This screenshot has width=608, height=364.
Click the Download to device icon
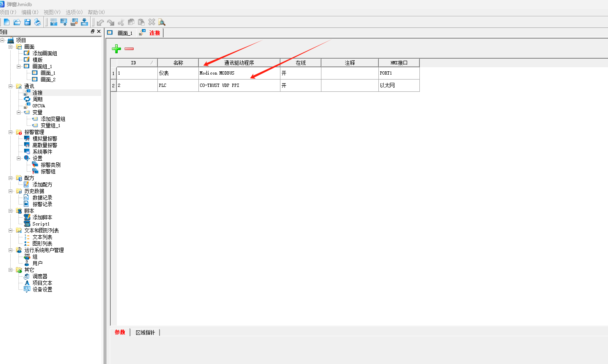pyautogui.click(x=84, y=22)
